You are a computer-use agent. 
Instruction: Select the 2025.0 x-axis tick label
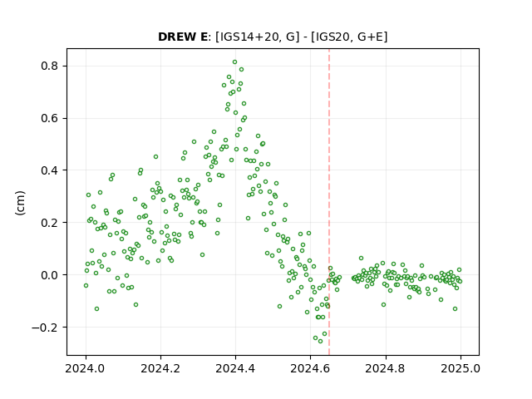coord(461,368)
